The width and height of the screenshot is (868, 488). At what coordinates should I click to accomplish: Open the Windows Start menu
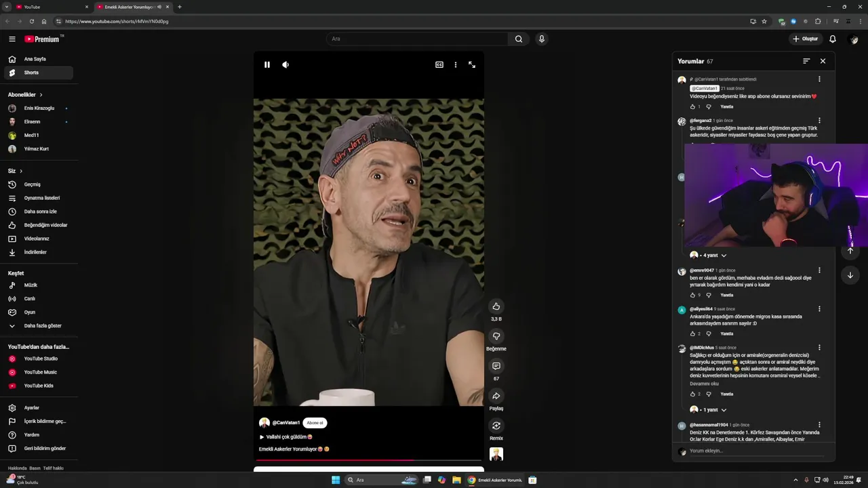[336, 480]
